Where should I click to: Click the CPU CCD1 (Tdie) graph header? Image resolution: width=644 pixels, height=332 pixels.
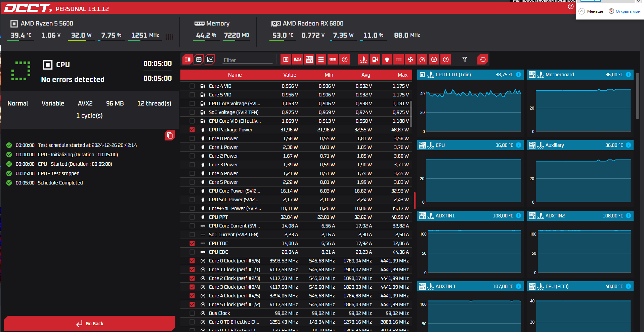470,75
